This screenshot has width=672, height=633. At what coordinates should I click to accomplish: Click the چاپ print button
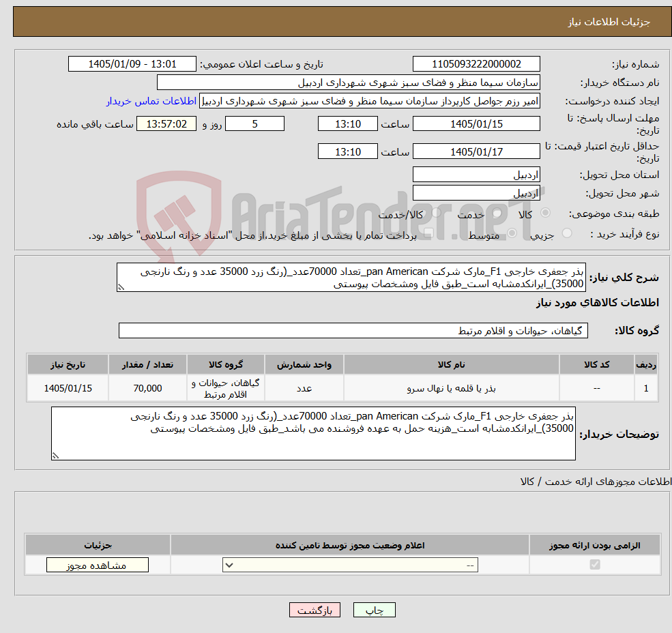coord(374,610)
